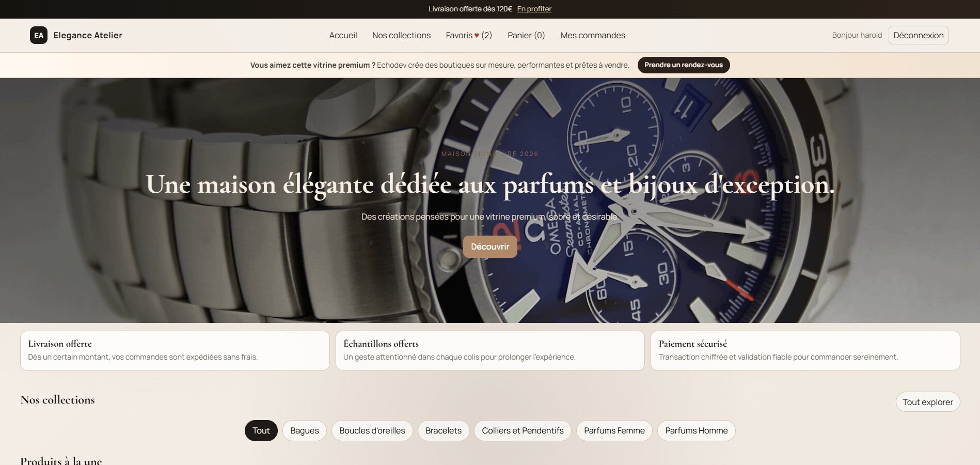Select the Bracelets filter
This screenshot has height=465, width=980.
pyautogui.click(x=443, y=430)
